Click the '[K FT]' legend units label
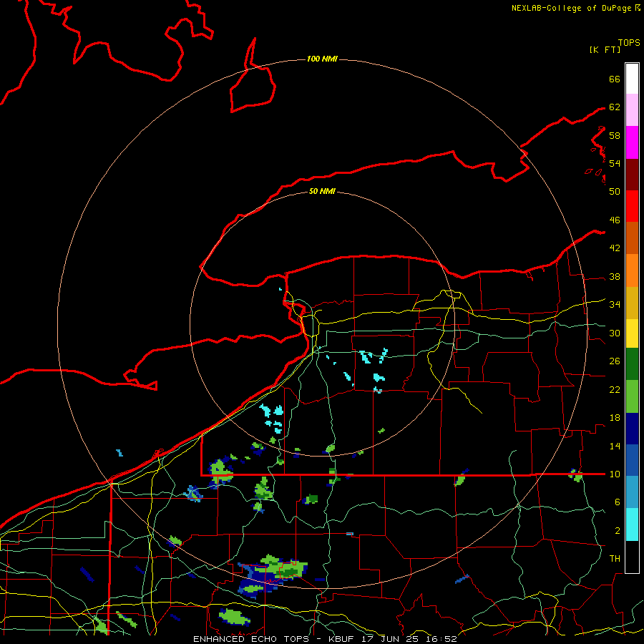 point(605,49)
